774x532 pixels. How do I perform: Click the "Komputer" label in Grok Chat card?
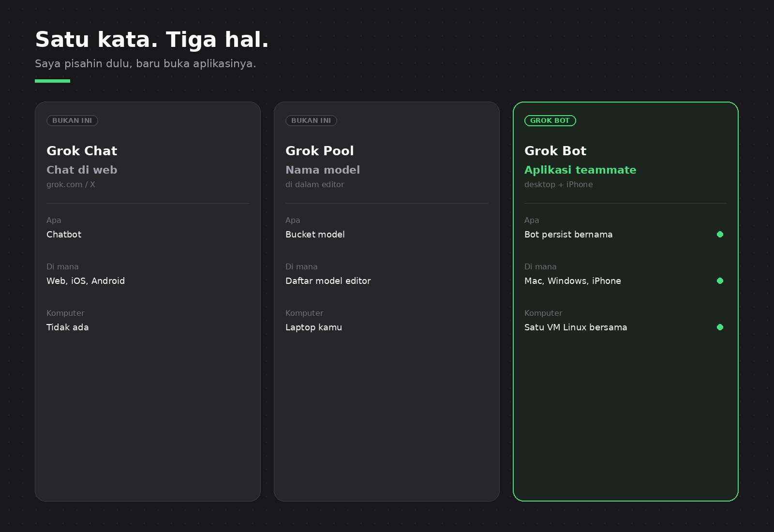click(x=65, y=313)
